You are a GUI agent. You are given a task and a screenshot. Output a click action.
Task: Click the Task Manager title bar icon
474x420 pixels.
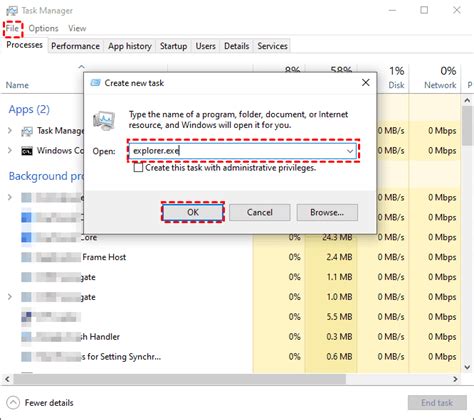pyautogui.click(x=12, y=11)
